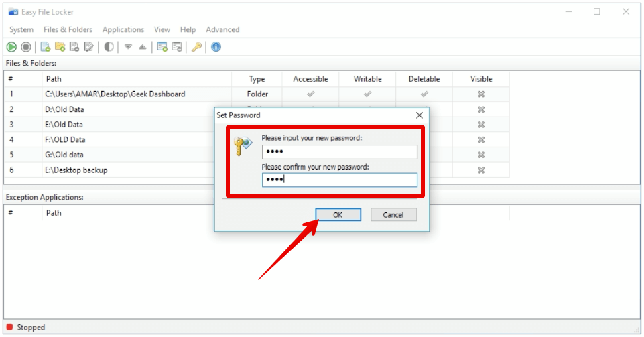This screenshot has width=644, height=337.
Task: Open the View menu
Action: 162,29
